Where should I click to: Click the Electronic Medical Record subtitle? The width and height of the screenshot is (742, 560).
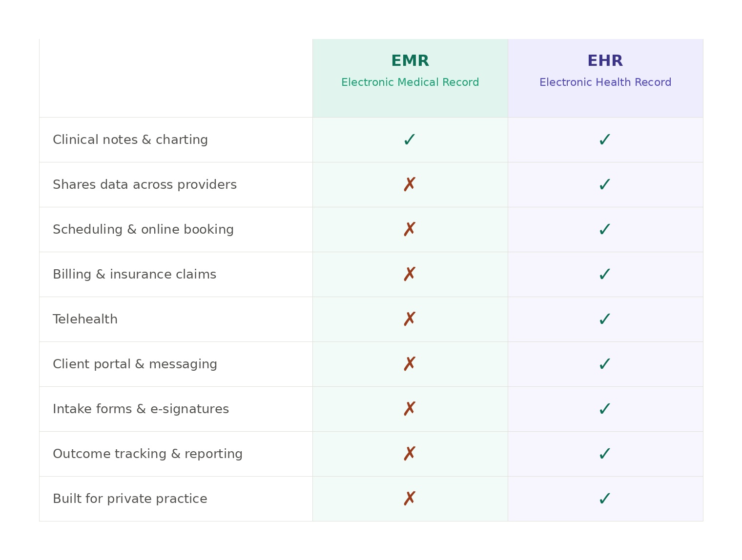pyautogui.click(x=410, y=82)
